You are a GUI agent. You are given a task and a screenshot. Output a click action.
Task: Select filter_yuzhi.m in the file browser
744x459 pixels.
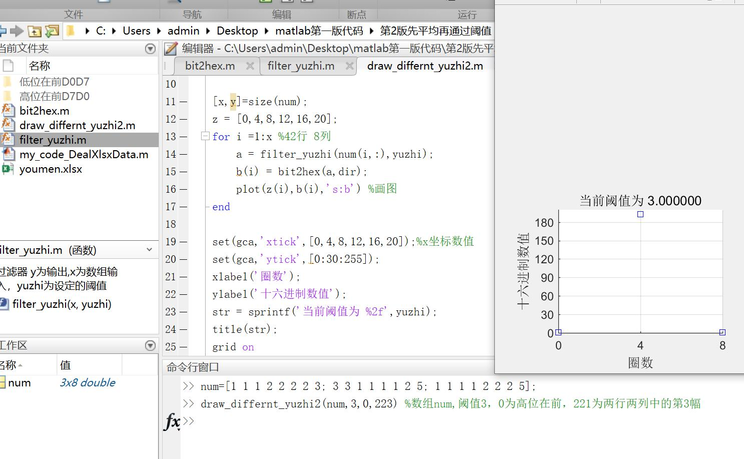coord(53,140)
